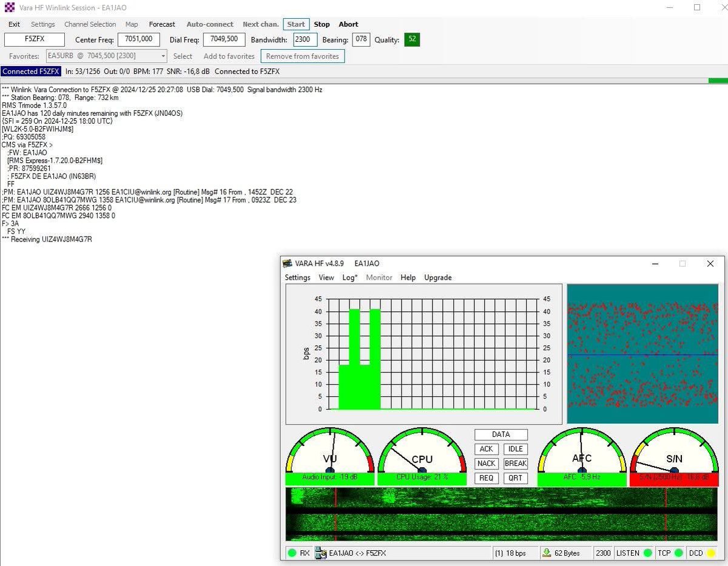Click the yellow DCD indicator light
The height and width of the screenshot is (566, 728).
711,553
